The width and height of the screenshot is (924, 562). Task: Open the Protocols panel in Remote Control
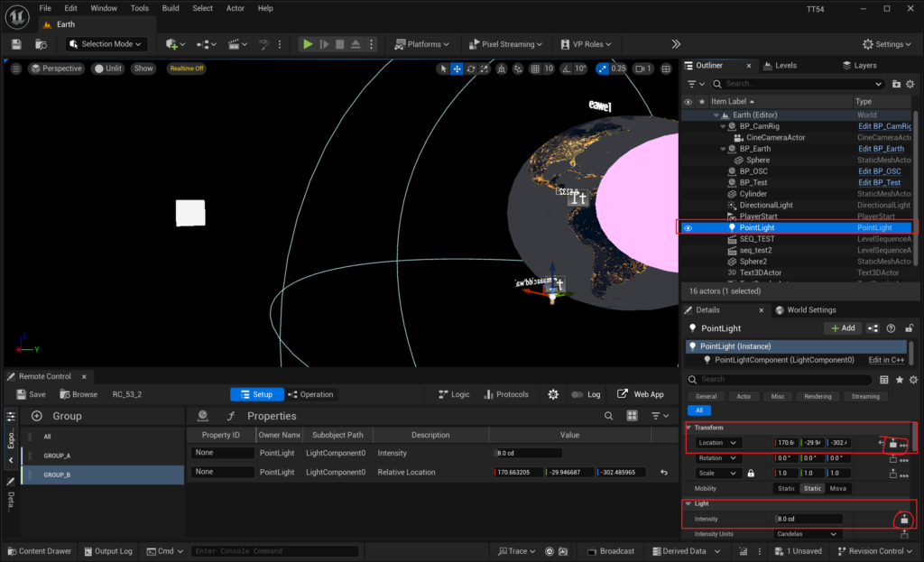[x=506, y=395]
